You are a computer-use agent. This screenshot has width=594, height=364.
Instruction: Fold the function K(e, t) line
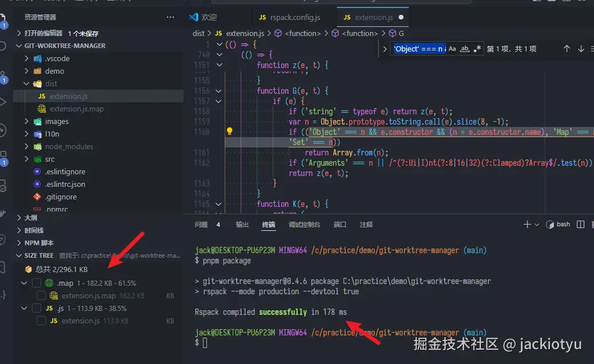218,204
